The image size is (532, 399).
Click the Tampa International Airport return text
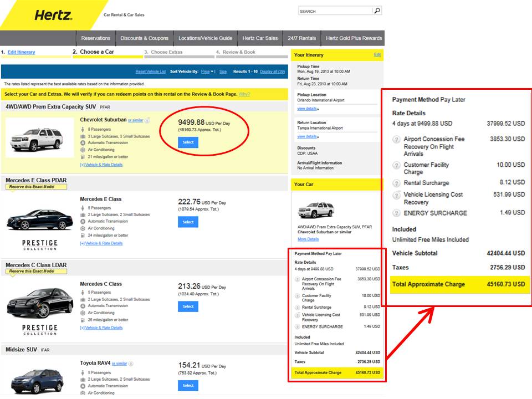320,128
